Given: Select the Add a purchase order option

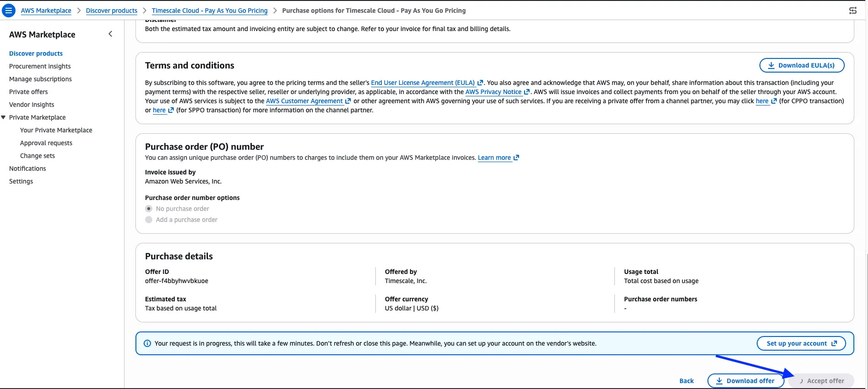Looking at the screenshot, I should point(149,220).
